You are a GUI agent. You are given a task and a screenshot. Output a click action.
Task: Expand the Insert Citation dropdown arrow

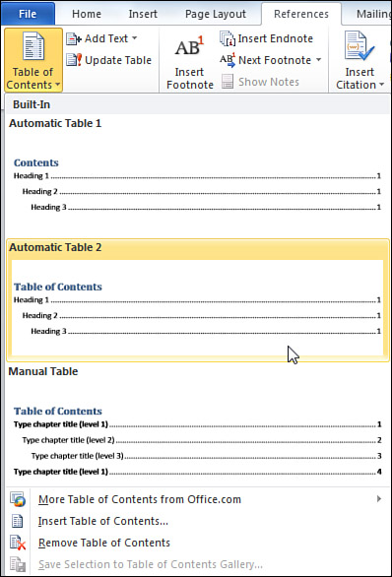382,85
